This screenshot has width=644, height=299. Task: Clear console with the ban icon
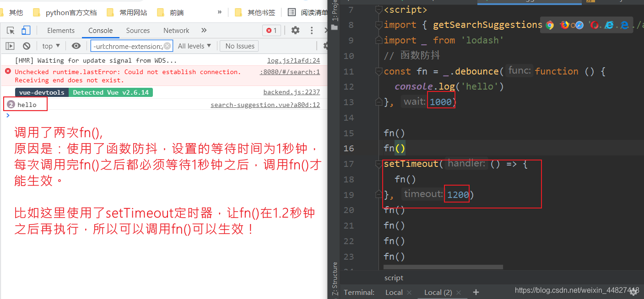point(27,46)
